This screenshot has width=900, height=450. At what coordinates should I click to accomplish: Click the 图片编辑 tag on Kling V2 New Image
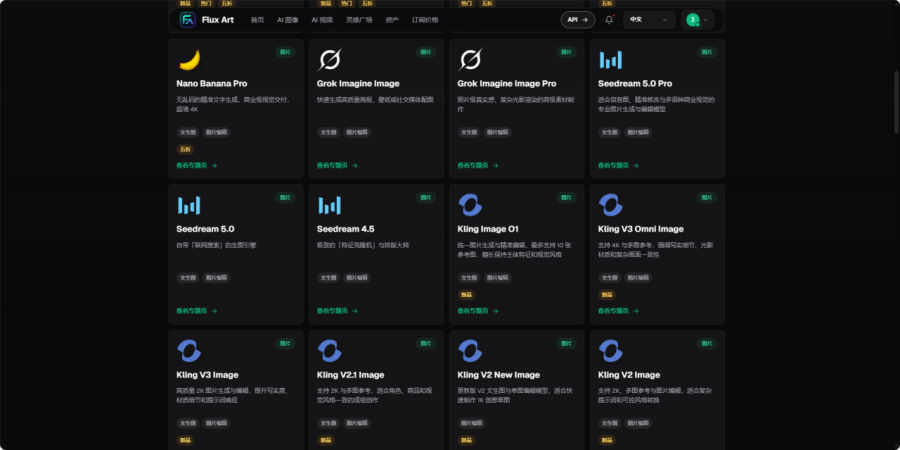(472, 423)
